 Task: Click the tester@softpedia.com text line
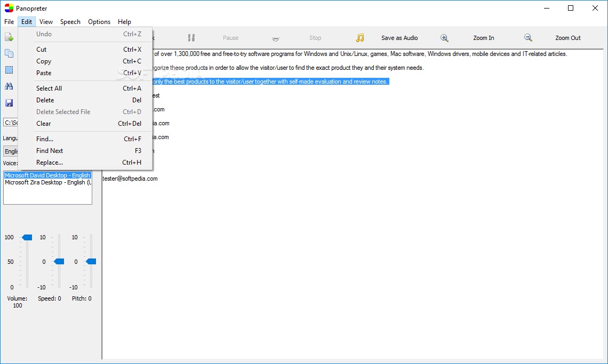[x=130, y=179]
